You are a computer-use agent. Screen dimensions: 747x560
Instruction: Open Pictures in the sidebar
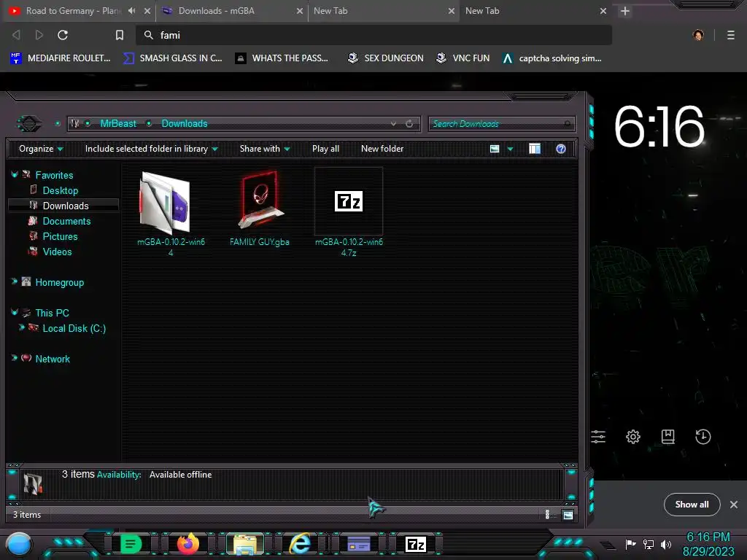coord(60,236)
